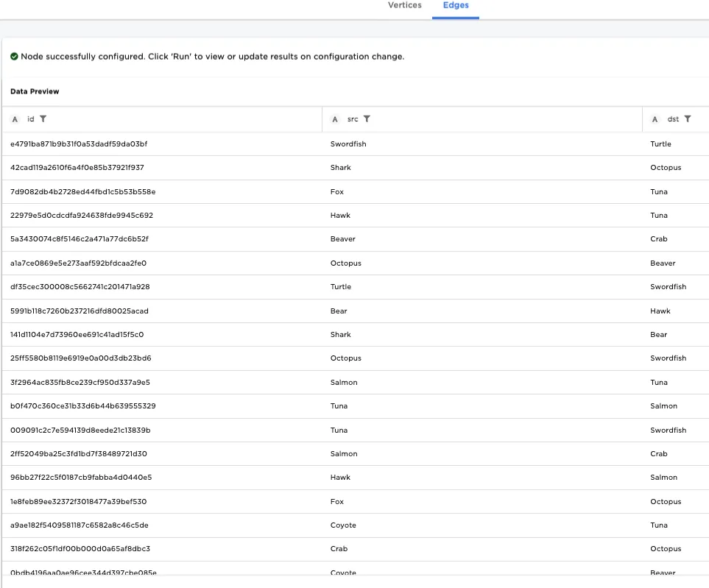
Task: Open filter for the dst column
Action: click(688, 119)
